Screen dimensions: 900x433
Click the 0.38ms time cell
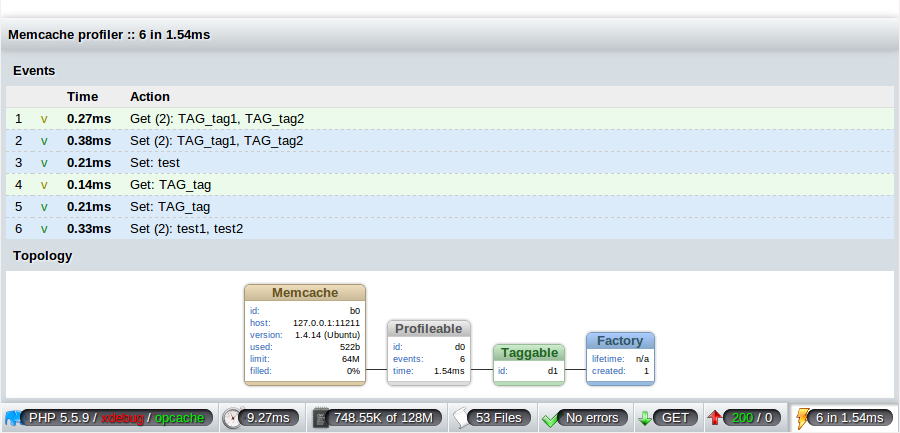(89, 141)
